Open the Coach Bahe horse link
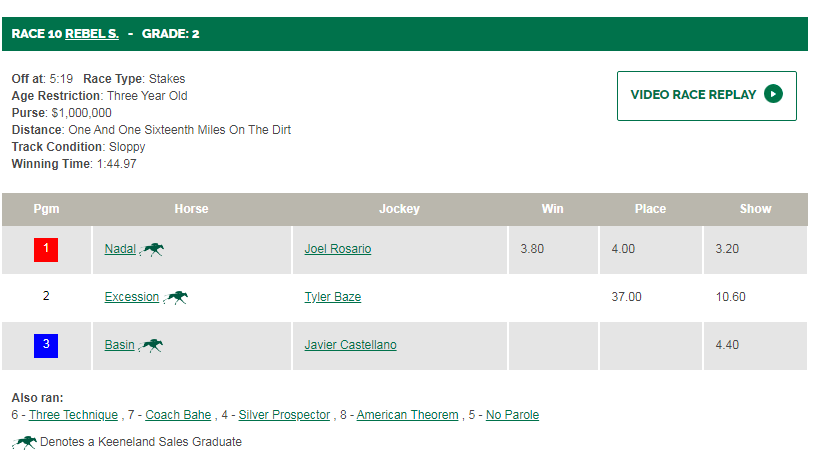This screenshot has width=820, height=460. click(x=178, y=415)
